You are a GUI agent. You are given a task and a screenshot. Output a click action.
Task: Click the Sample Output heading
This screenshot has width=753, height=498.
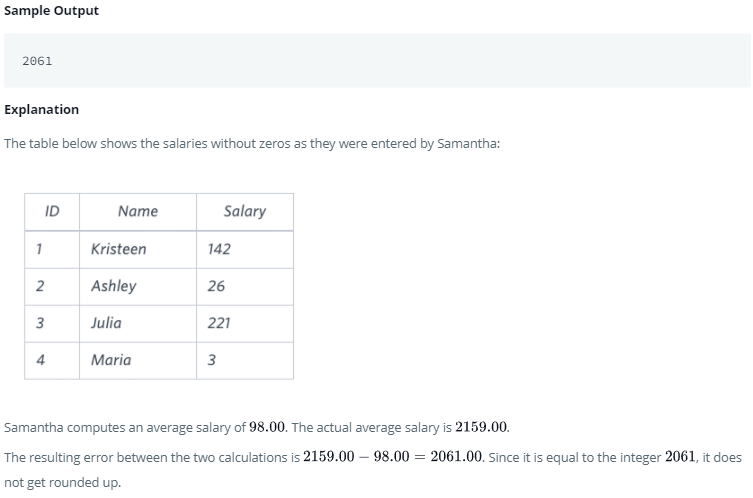51,11
